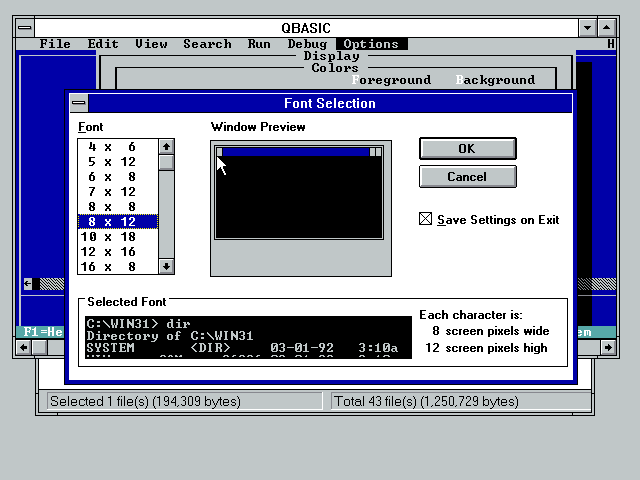
Task: Click the QBASIC maximize up-arrow button
Action: pos(607,28)
